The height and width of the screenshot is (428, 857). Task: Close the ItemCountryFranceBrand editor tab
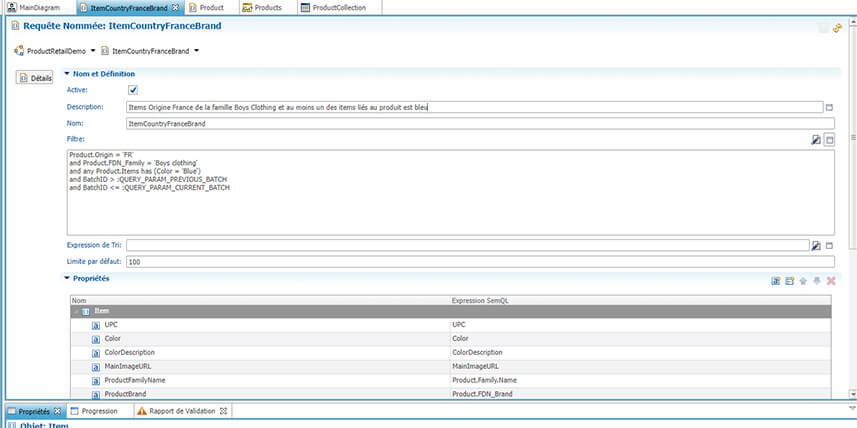click(175, 7)
